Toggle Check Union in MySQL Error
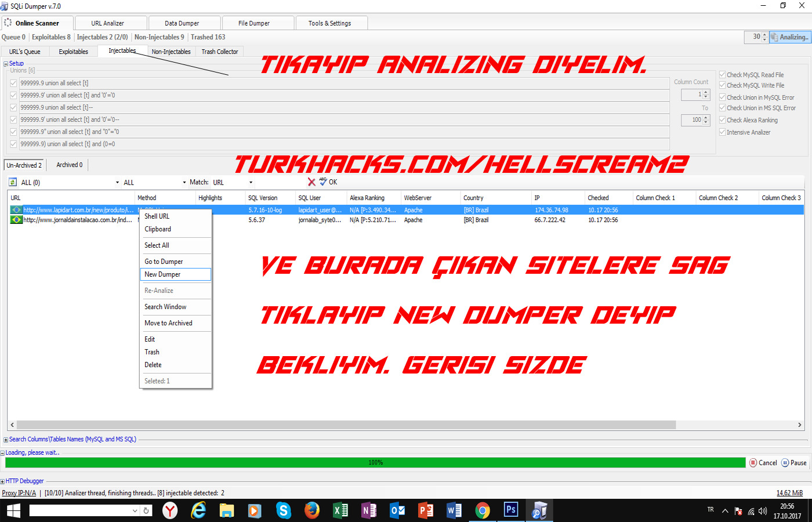 (723, 97)
